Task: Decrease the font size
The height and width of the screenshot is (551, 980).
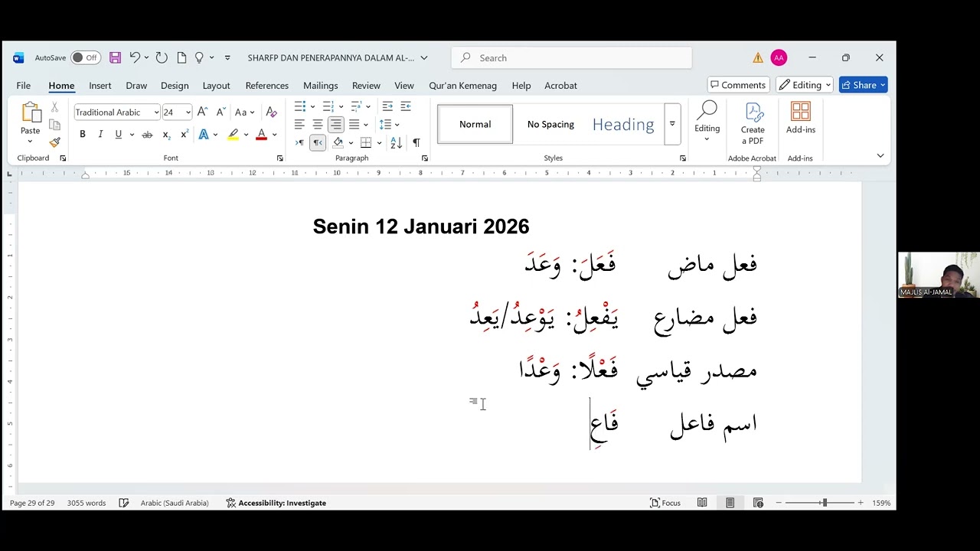Action: click(220, 112)
